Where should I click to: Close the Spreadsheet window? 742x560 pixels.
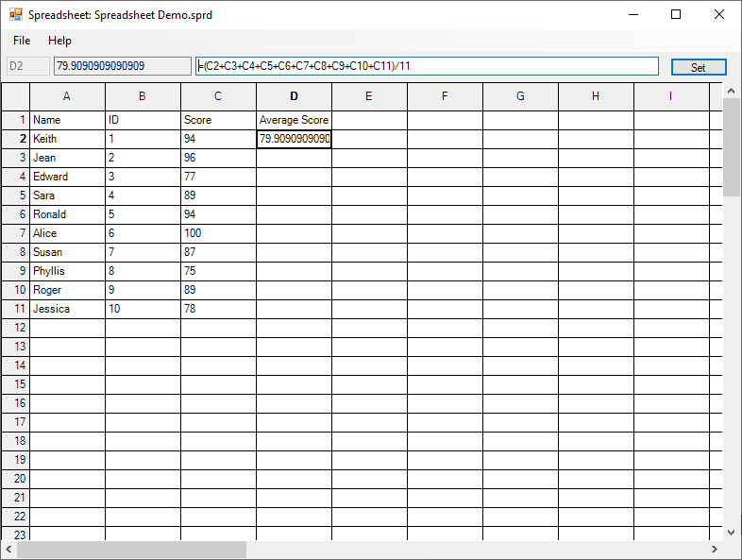[x=719, y=15]
